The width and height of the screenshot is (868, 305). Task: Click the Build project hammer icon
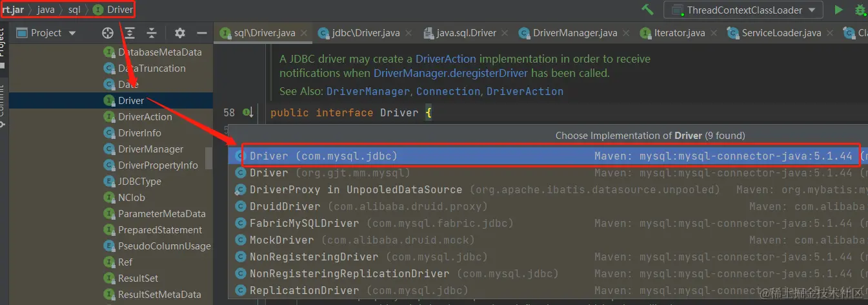coord(647,10)
